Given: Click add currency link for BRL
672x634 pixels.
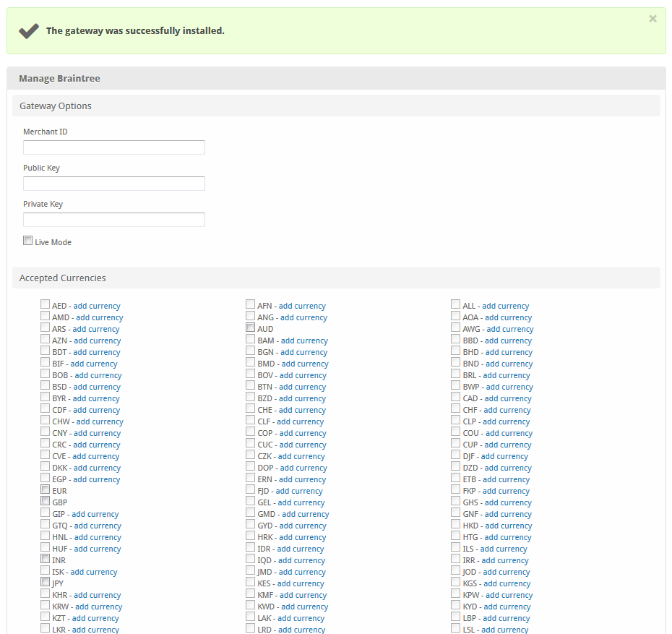Looking at the screenshot, I should tap(507, 375).
